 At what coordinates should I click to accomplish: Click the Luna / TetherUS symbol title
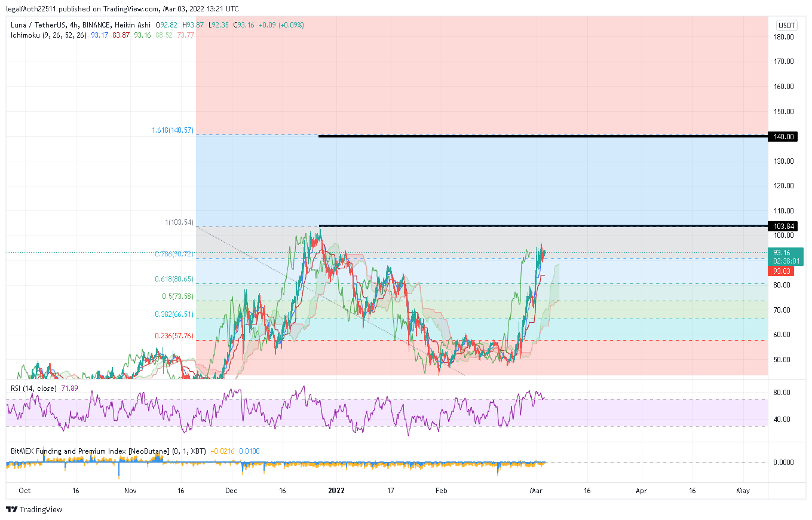point(36,25)
